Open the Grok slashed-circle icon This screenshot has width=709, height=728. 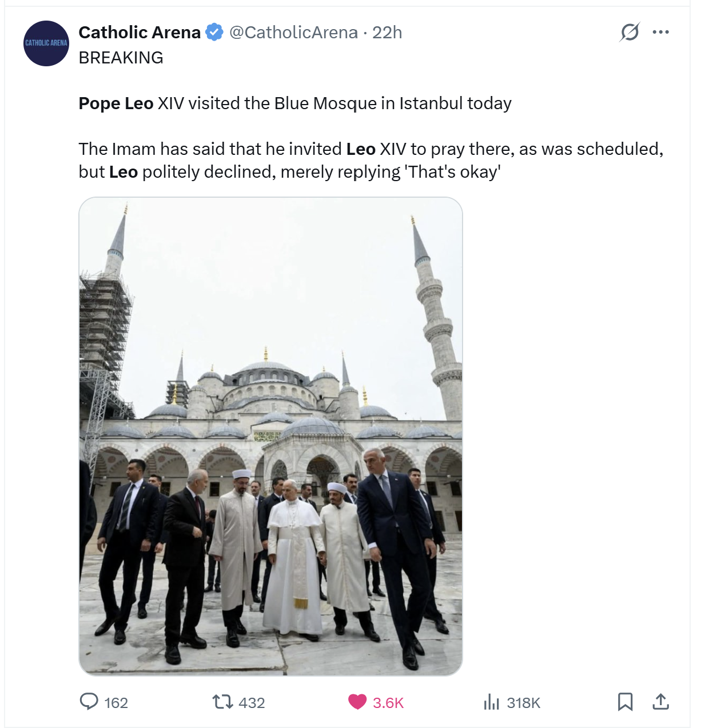(630, 32)
